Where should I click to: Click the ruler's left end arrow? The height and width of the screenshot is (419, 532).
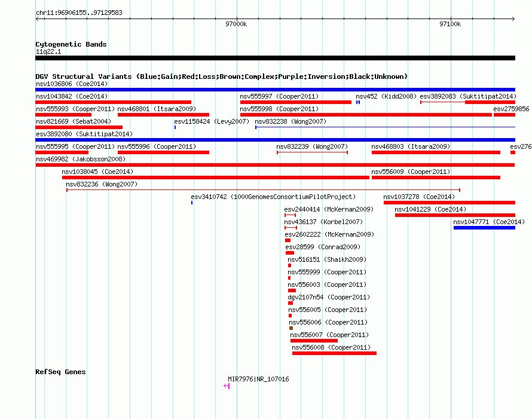click(x=37, y=19)
